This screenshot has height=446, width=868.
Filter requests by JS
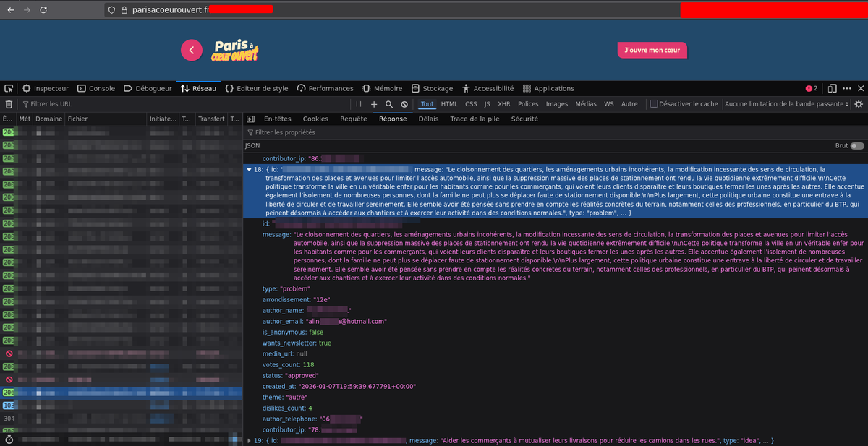[488, 104]
